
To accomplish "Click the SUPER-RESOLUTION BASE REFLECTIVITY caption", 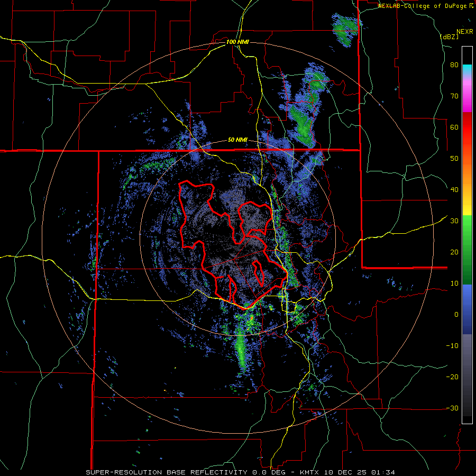I will [x=166, y=472].
